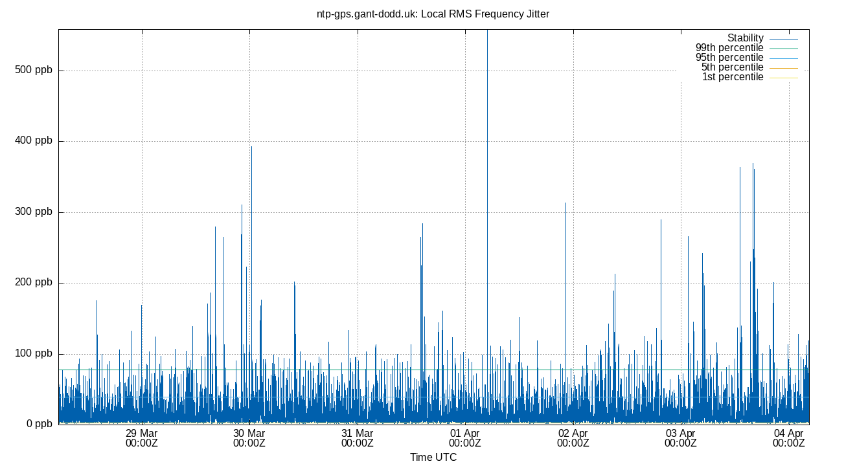Click the blue Stability line sample in legend
This screenshot has width=868, height=466.
pos(784,38)
